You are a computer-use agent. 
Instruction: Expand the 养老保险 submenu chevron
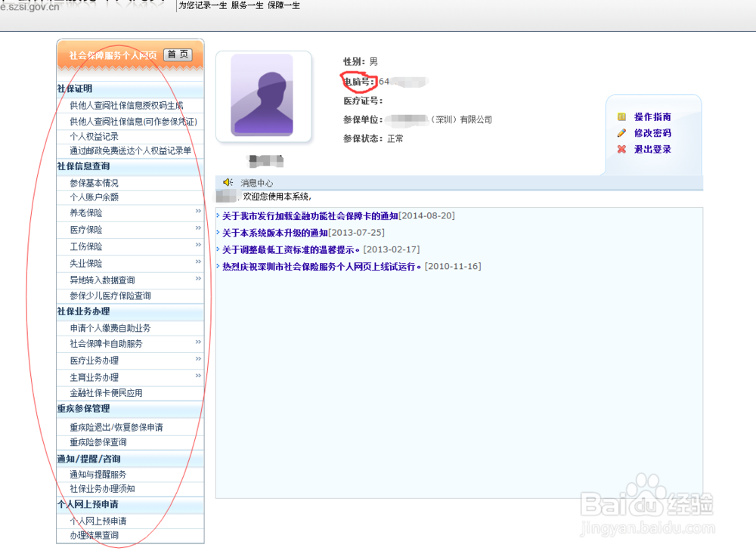pos(197,212)
